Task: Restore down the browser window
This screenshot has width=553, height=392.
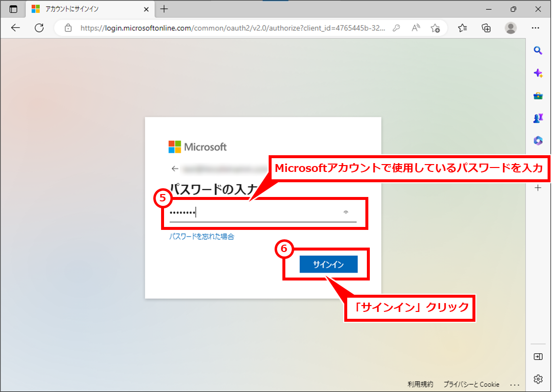Action: (513, 9)
